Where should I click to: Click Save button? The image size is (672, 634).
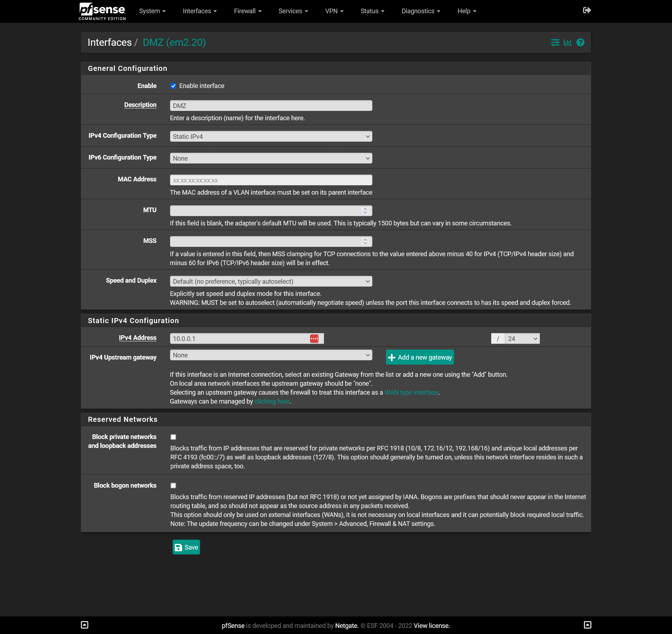coord(186,547)
